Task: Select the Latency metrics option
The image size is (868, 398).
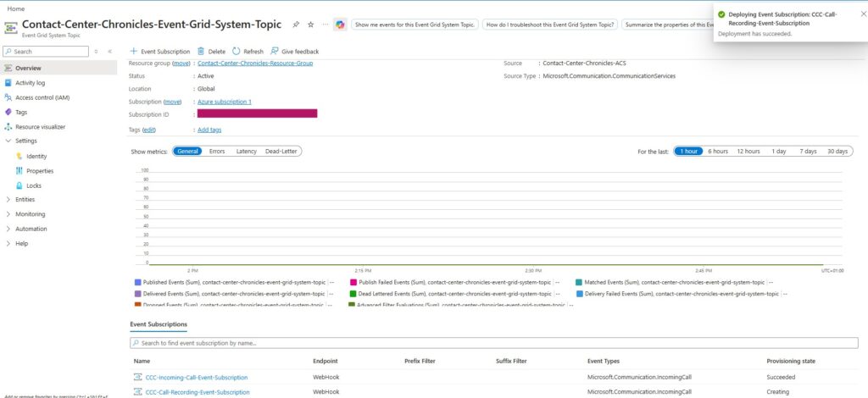Action: tap(246, 151)
